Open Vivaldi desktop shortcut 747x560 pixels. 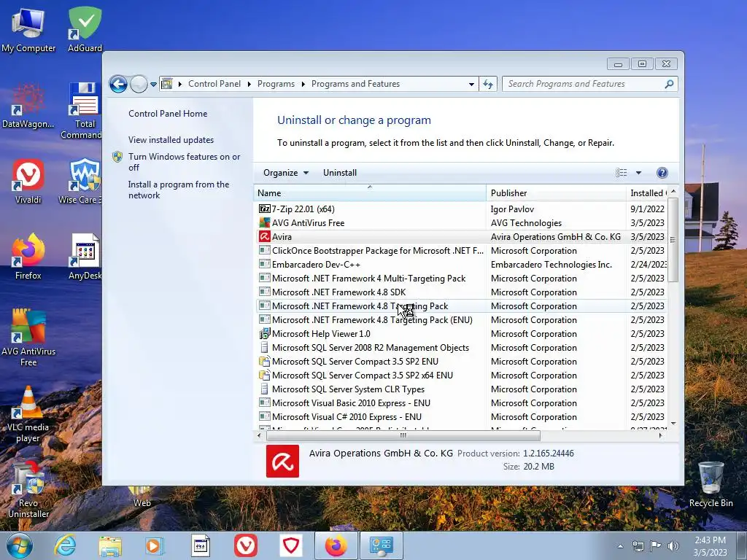pyautogui.click(x=28, y=182)
